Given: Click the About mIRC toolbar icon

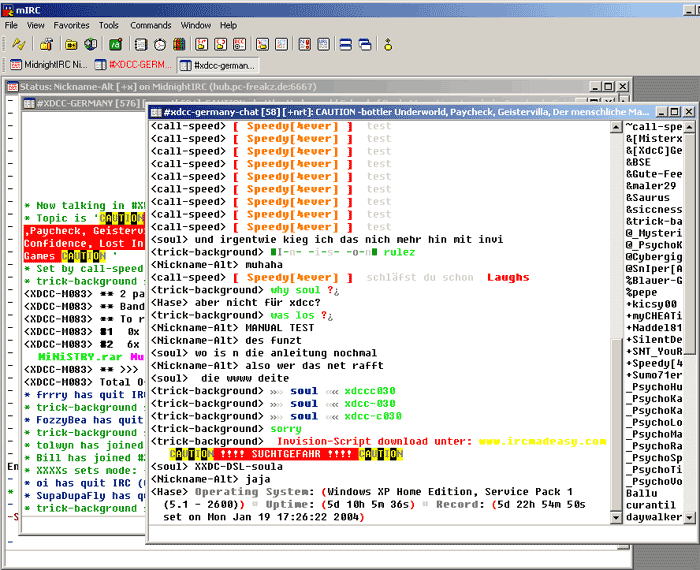Looking at the screenshot, I should click(389, 44).
